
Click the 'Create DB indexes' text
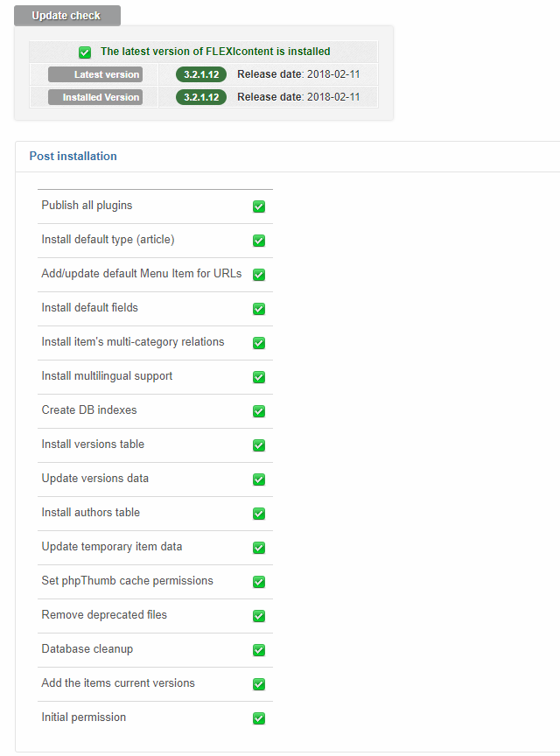pyautogui.click(x=89, y=409)
